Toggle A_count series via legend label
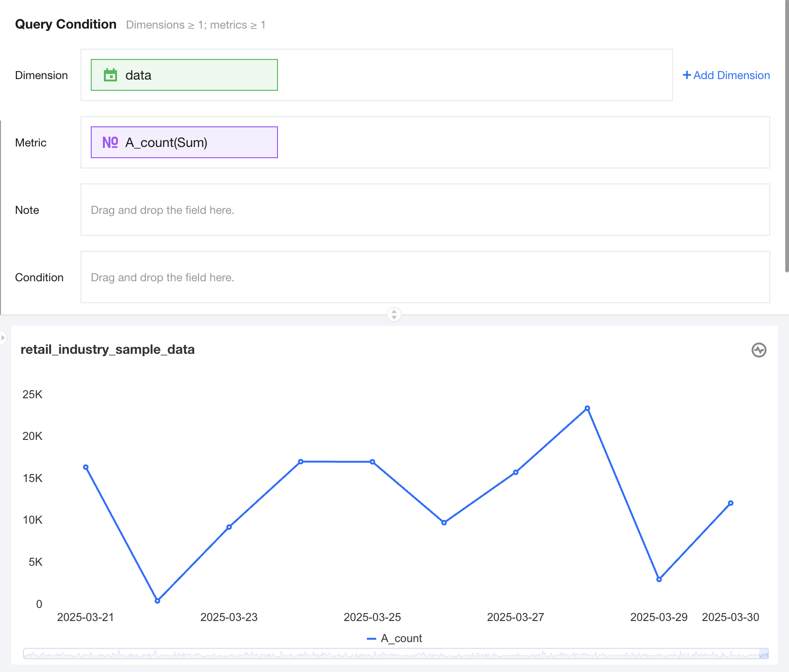The width and height of the screenshot is (789, 672). pyautogui.click(x=401, y=639)
